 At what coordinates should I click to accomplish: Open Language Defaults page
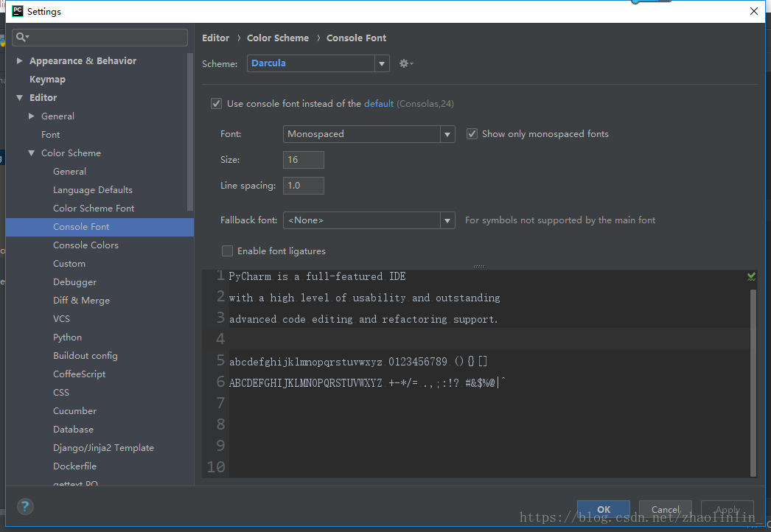[x=92, y=190]
